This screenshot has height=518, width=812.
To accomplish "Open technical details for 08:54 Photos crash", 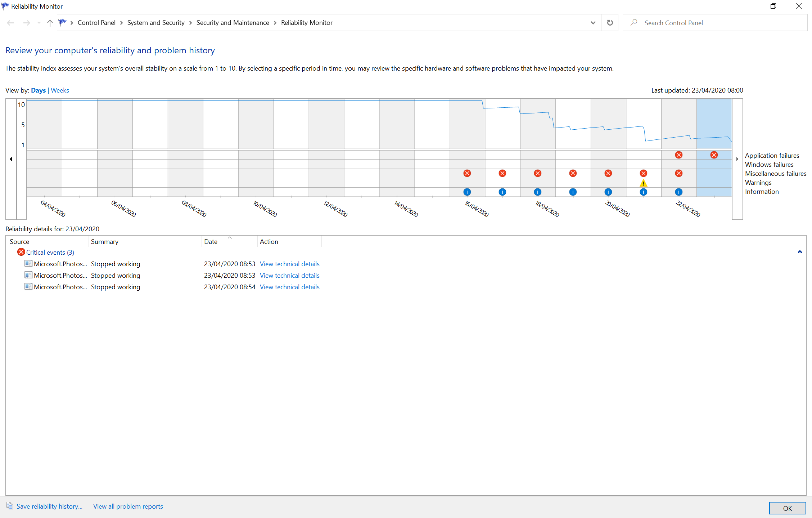I will point(289,287).
